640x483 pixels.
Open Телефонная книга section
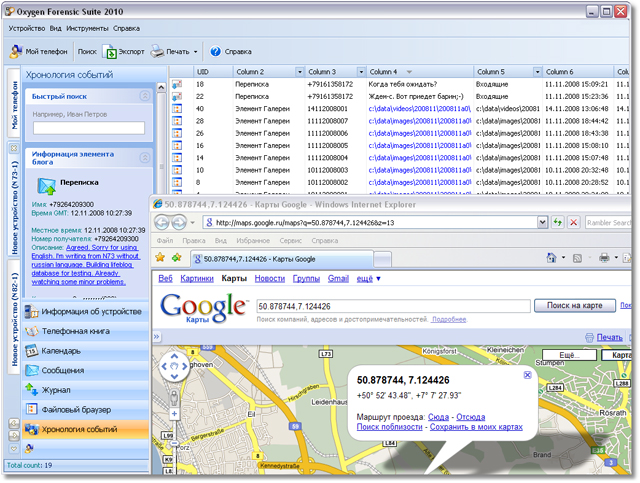(x=86, y=331)
